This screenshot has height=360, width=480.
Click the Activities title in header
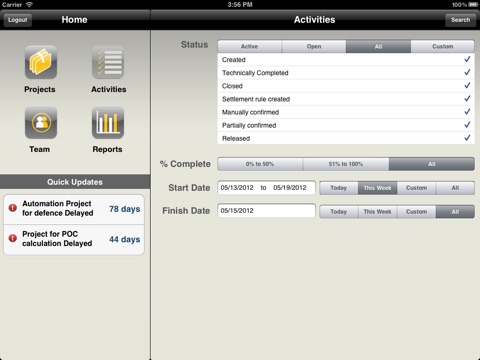314,20
